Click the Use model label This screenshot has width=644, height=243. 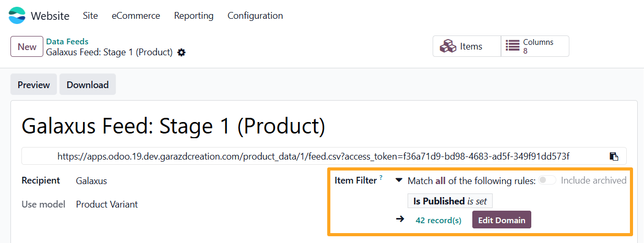(x=43, y=204)
